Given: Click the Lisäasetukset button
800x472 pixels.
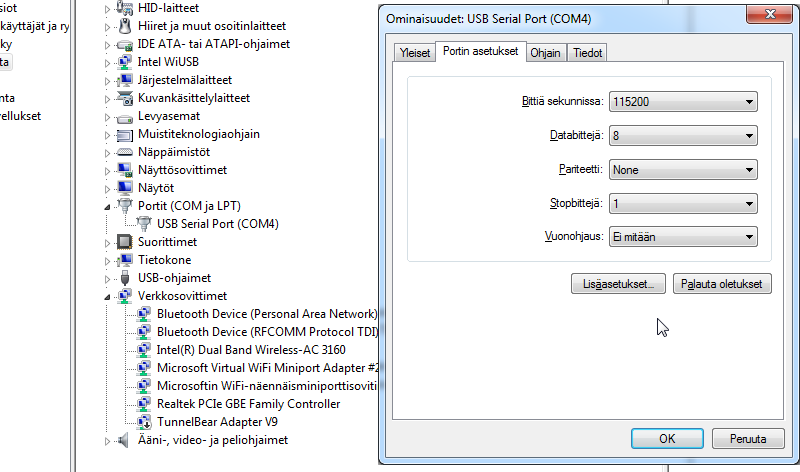Looking at the screenshot, I should point(618,284).
